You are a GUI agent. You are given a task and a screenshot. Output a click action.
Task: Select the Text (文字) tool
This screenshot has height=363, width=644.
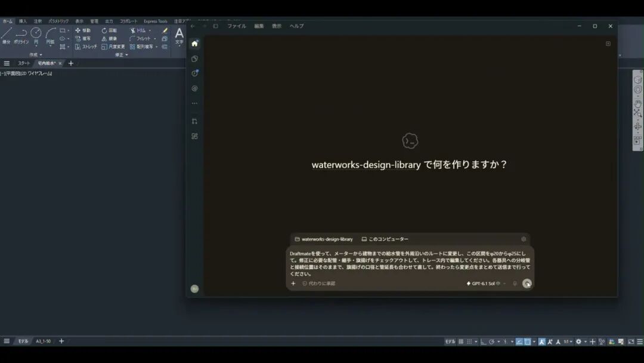179,35
